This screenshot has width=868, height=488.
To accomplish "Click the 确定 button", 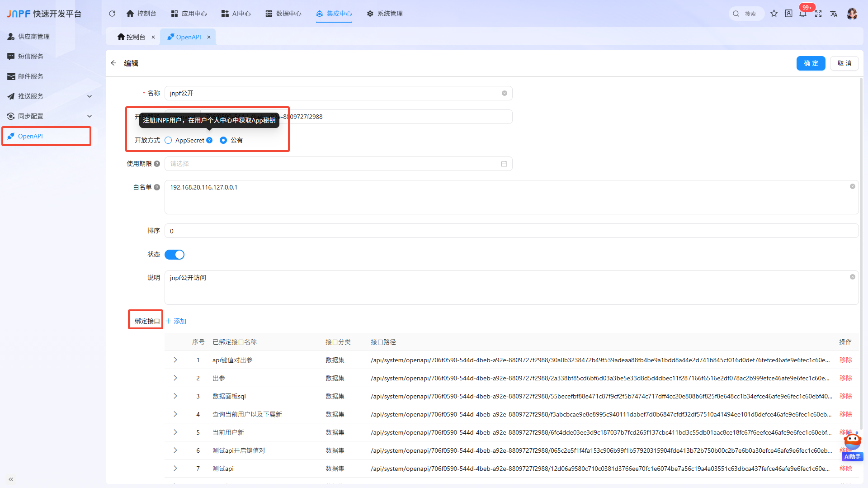I will pyautogui.click(x=811, y=63).
